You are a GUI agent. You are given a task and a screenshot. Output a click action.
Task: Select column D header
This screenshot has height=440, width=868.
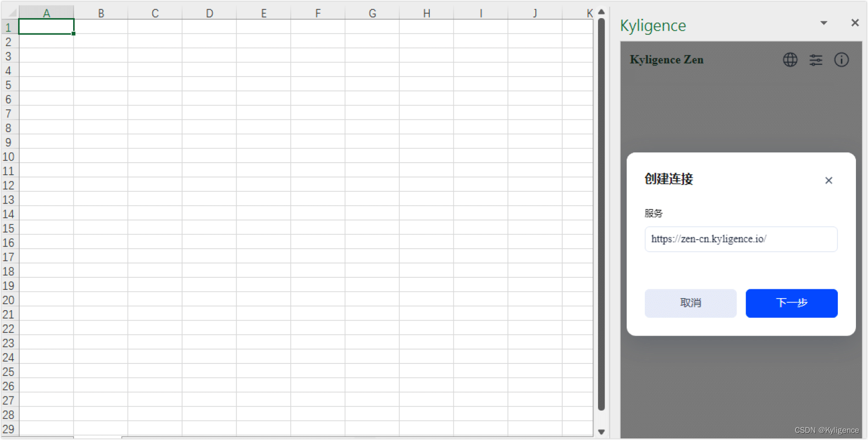tap(209, 13)
